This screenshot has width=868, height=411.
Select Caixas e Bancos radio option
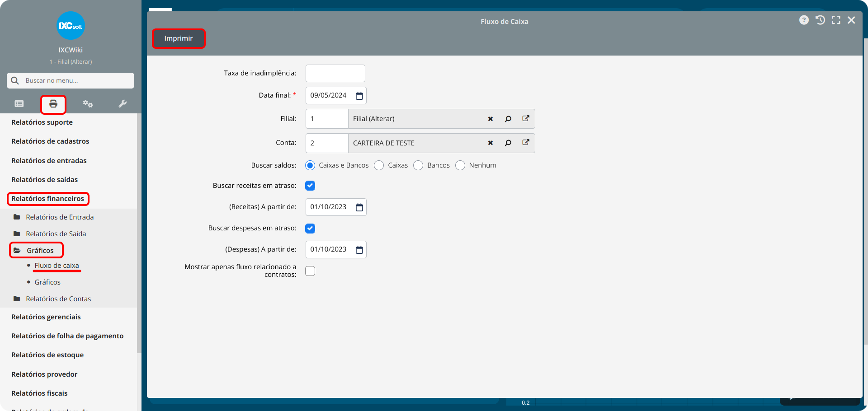(310, 165)
